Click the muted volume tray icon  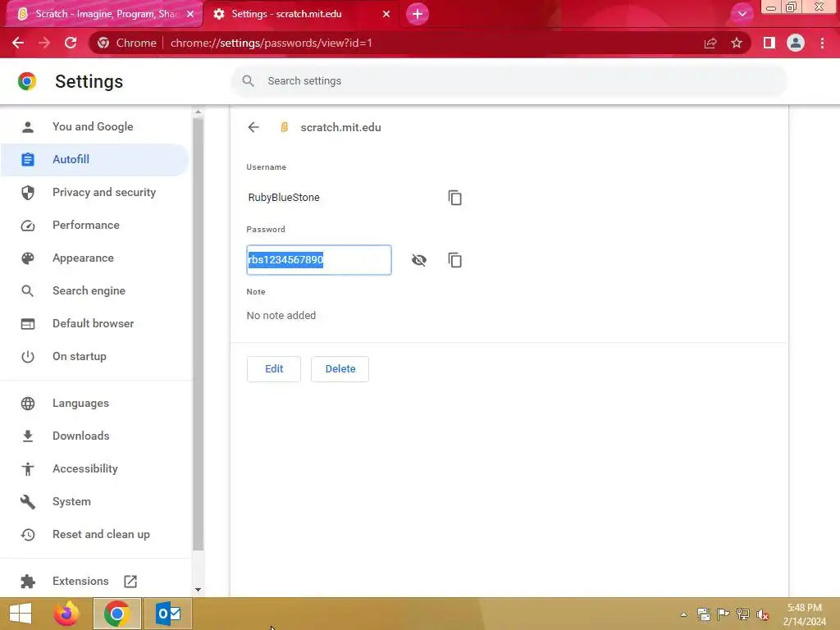(x=763, y=614)
